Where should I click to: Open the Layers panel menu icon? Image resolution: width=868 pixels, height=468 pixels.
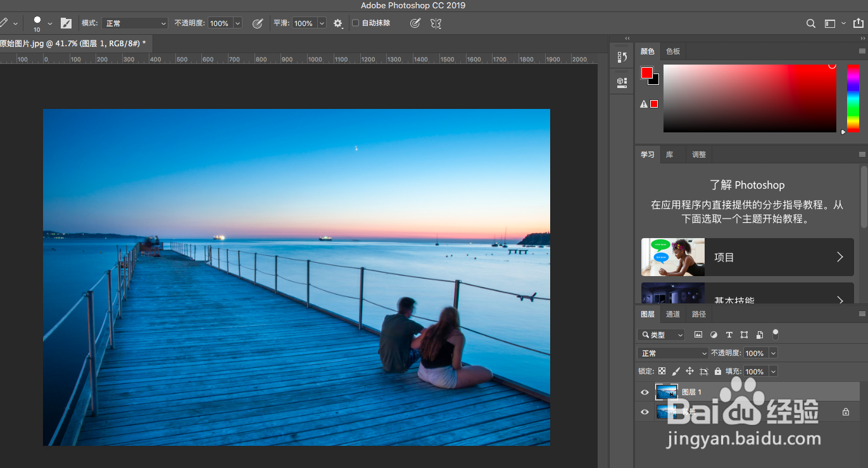tap(862, 313)
